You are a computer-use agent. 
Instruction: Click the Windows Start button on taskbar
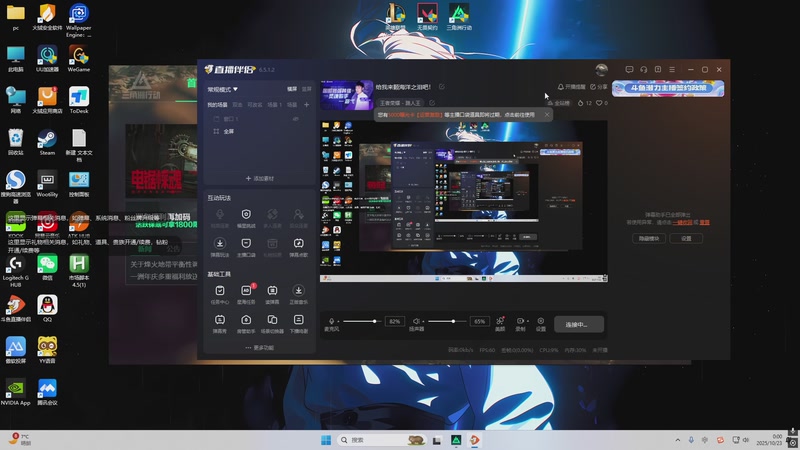[326, 440]
